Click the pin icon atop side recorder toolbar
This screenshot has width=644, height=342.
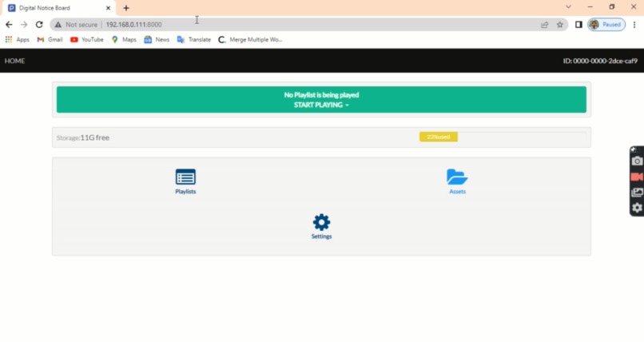tap(634, 149)
